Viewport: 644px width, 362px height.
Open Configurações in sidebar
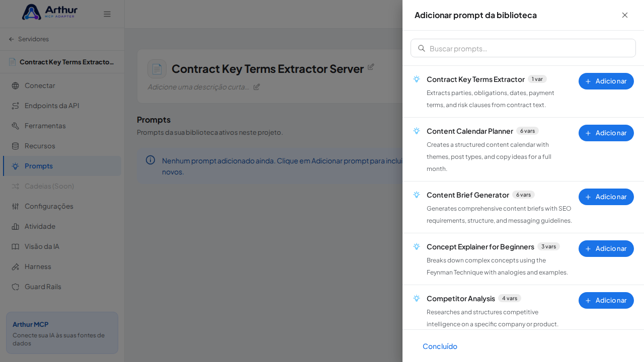click(x=62, y=206)
